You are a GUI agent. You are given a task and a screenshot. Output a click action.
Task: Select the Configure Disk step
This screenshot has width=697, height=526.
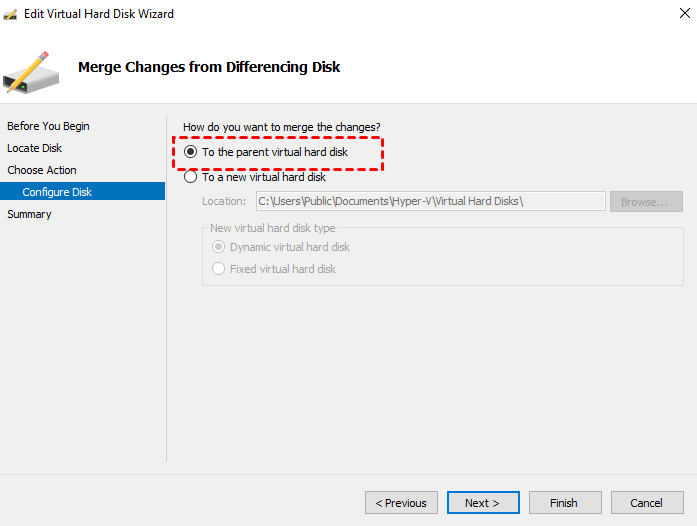pyautogui.click(x=57, y=192)
